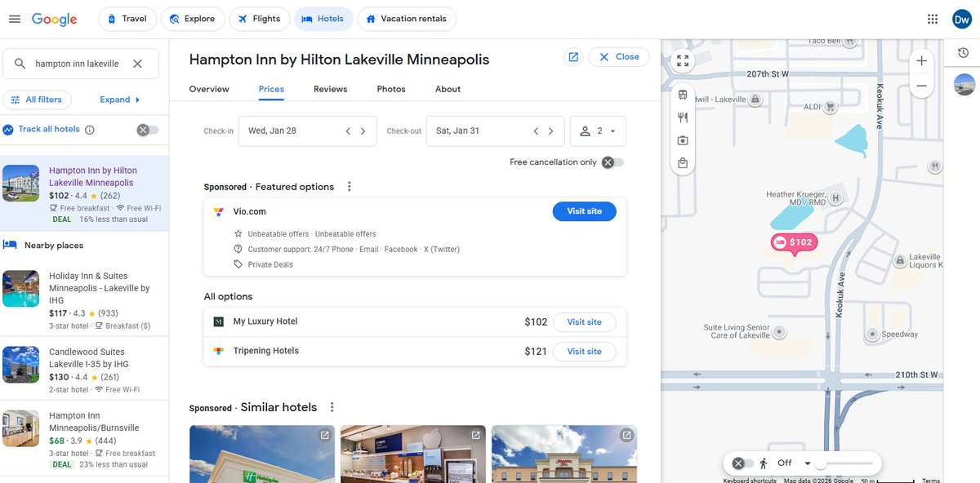The height and width of the screenshot is (483, 980).
Task: Open the Dw account avatar
Action: (x=961, y=19)
